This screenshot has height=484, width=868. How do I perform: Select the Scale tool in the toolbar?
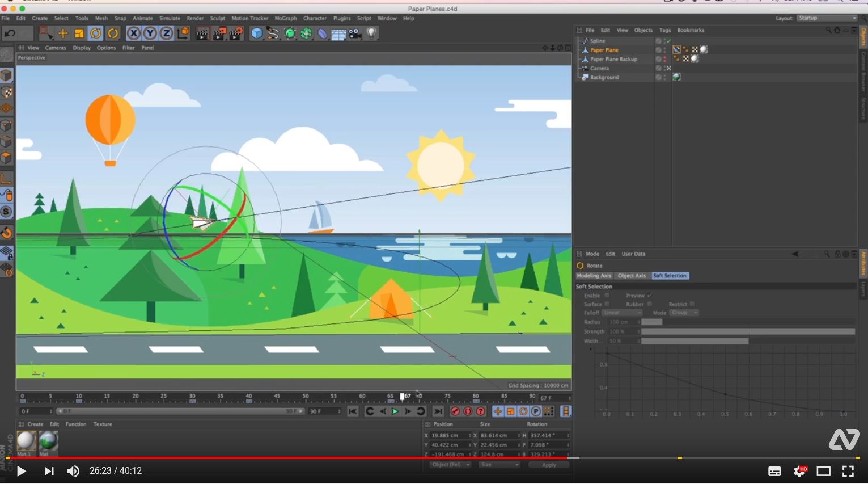[x=79, y=33]
